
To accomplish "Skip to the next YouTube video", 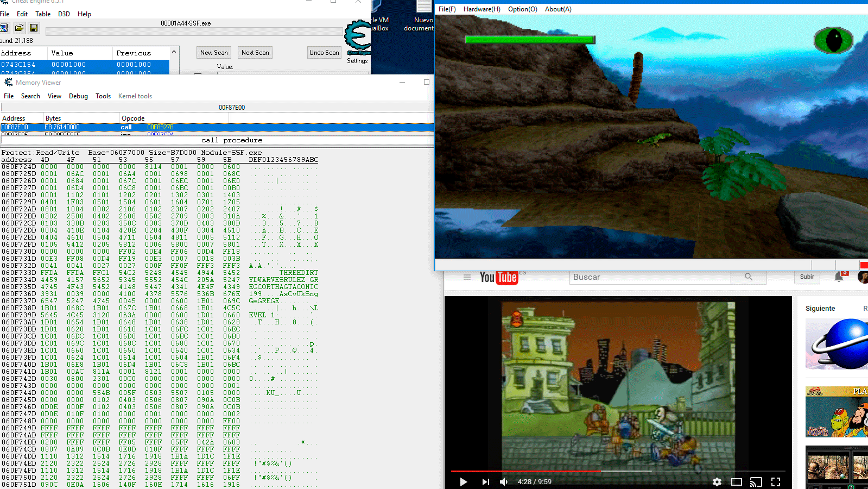I will pyautogui.click(x=485, y=482).
